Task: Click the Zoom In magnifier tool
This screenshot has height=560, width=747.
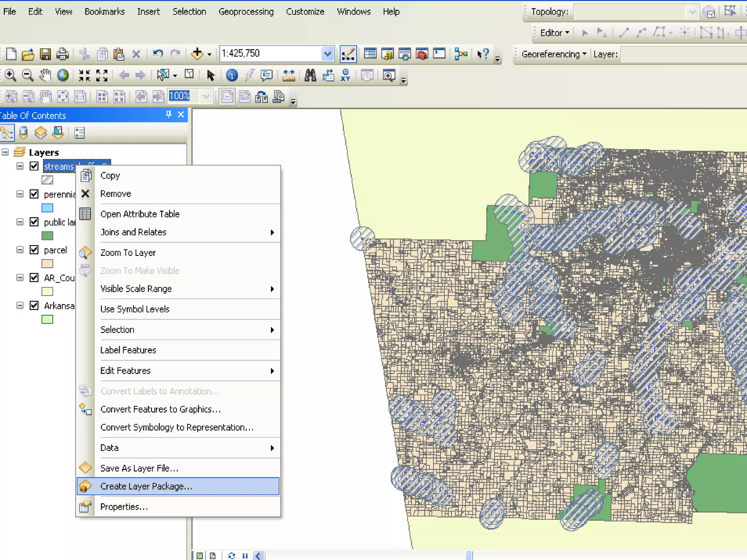Action: 10,75
